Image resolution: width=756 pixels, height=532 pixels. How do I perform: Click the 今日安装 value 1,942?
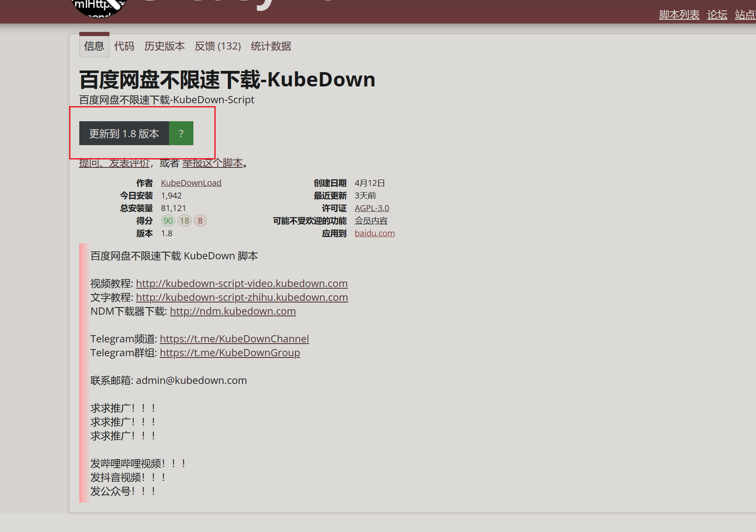tap(171, 196)
